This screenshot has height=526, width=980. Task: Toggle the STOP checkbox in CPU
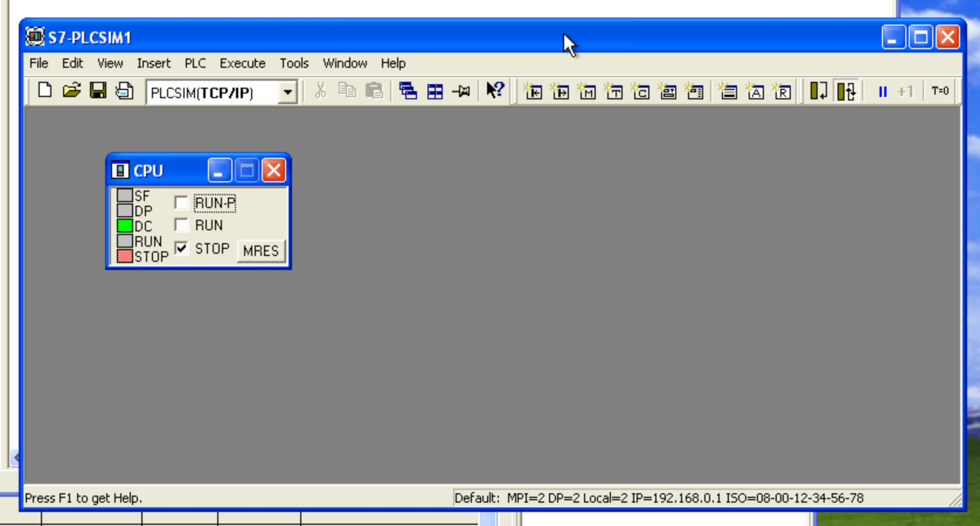181,248
